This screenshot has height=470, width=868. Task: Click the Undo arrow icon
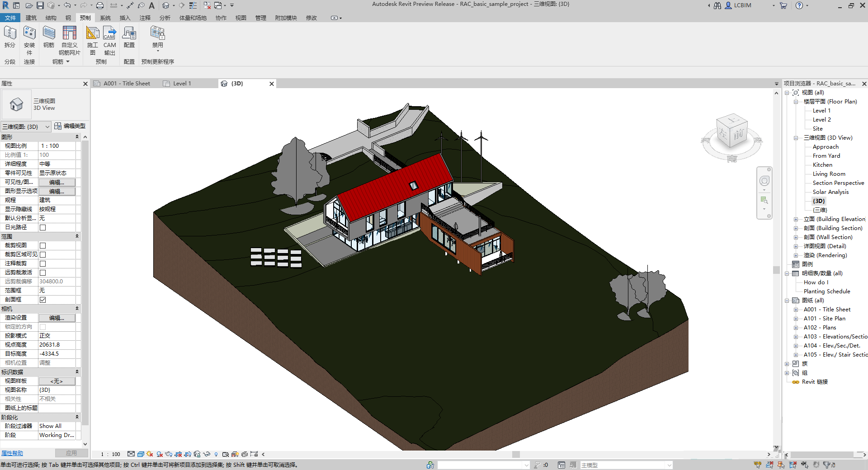tap(67, 5)
